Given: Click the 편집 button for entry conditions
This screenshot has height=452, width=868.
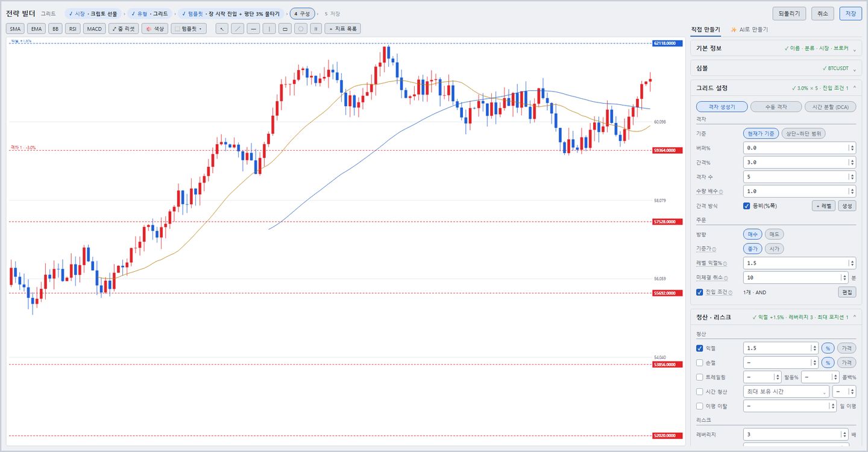Looking at the screenshot, I should (847, 292).
